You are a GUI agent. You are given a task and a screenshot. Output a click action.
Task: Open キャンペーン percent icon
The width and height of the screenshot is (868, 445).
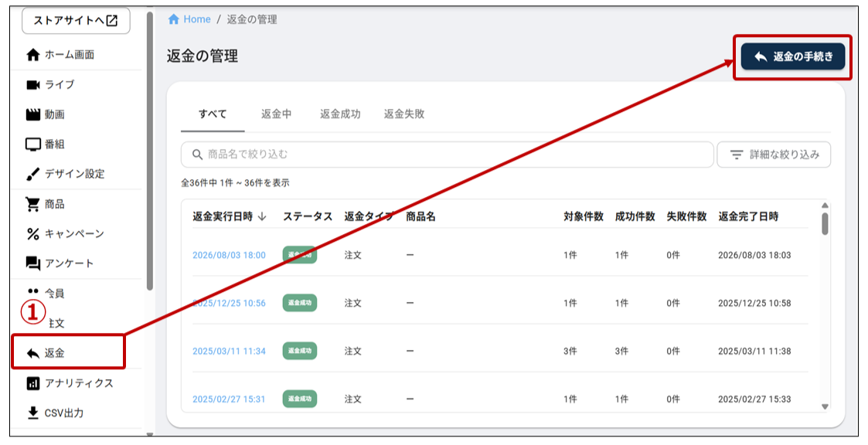[33, 234]
